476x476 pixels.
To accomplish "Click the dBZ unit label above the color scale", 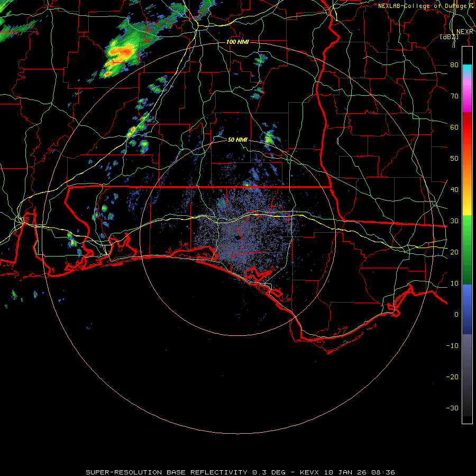I will pos(449,36).
